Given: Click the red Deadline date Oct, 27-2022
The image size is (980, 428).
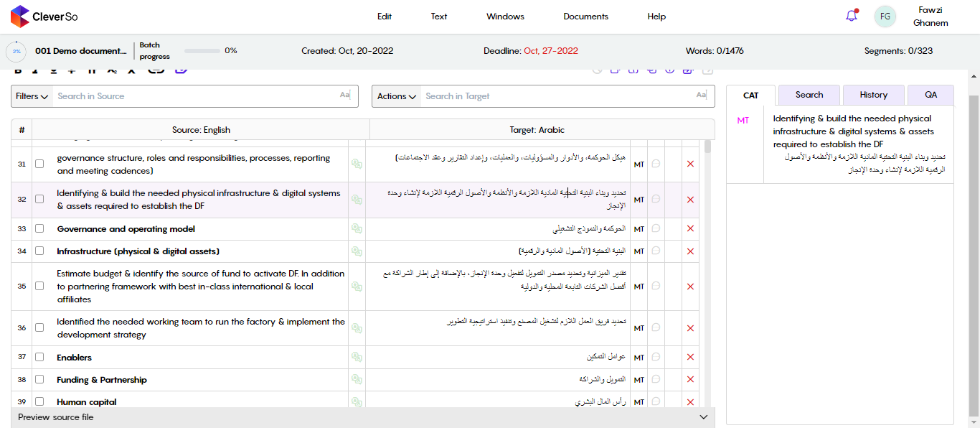Looking at the screenshot, I should pos(551,51).
